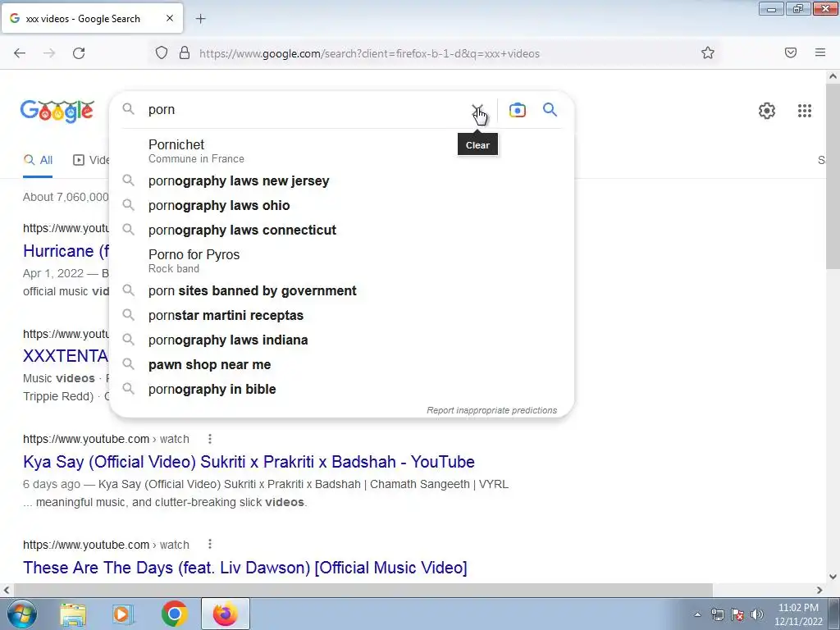This screenshot has width=840, height=630.
Task: Clear the search box text
Action: coord(477,110)
